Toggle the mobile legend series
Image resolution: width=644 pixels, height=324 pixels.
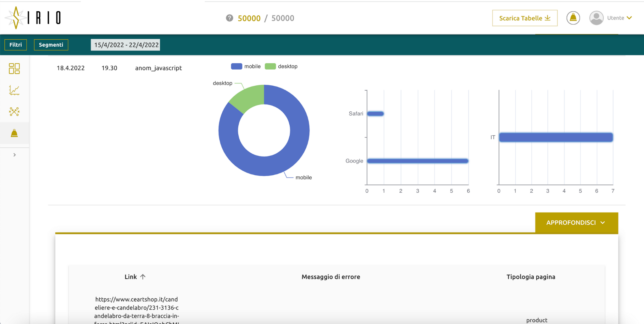(246, 66)
